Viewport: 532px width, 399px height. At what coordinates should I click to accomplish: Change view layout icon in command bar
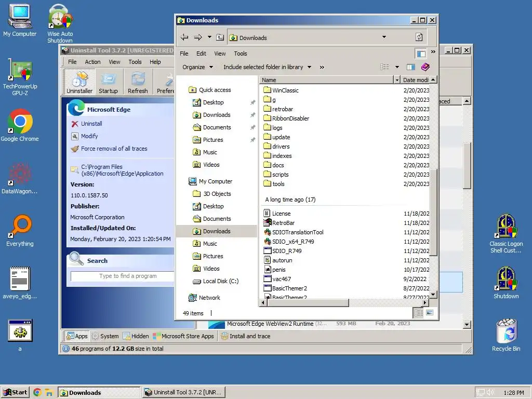point(384,67)
